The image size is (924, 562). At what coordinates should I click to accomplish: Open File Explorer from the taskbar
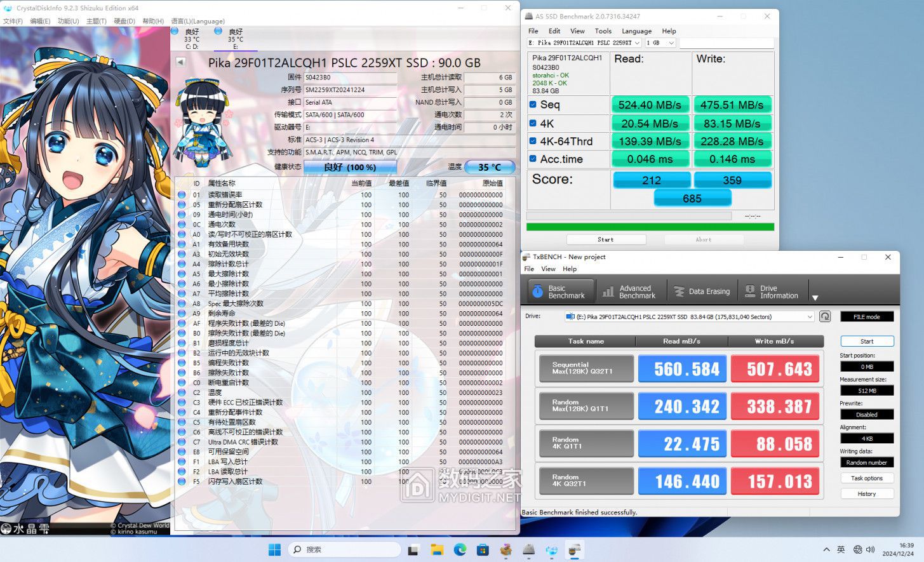tap(437, 550)
